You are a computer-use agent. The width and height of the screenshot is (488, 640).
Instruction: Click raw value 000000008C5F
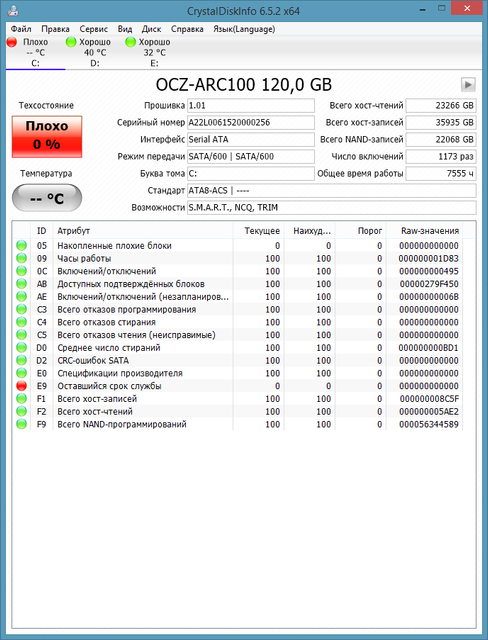click(429, 399)
